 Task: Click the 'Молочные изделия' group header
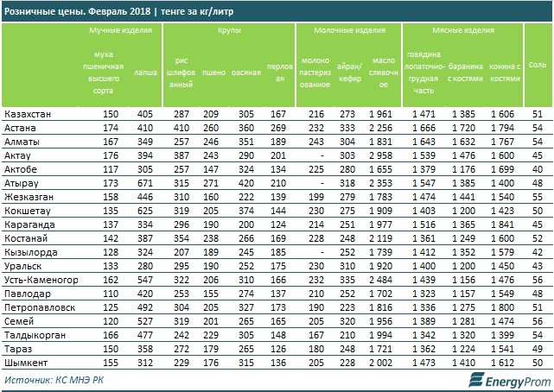coord(348,29)
